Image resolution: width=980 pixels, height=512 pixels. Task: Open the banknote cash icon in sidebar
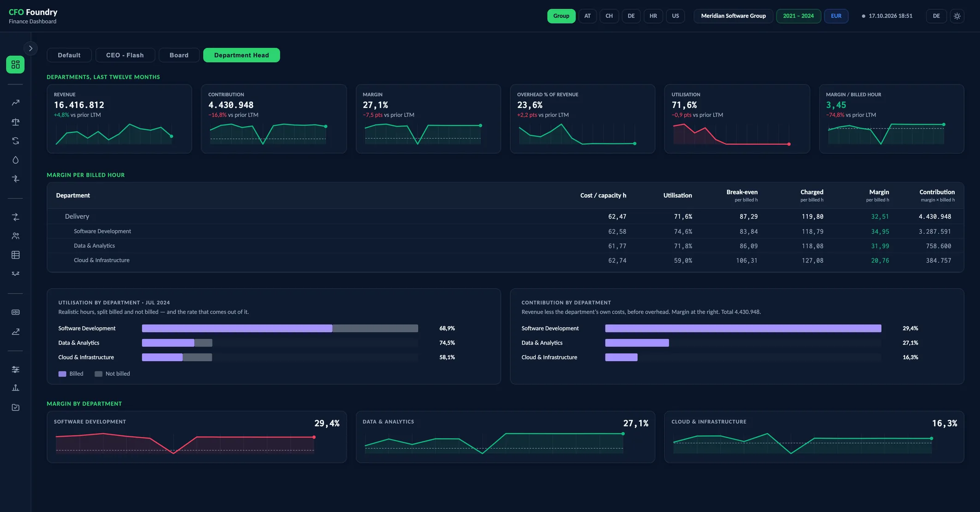(x=15, y=312)
